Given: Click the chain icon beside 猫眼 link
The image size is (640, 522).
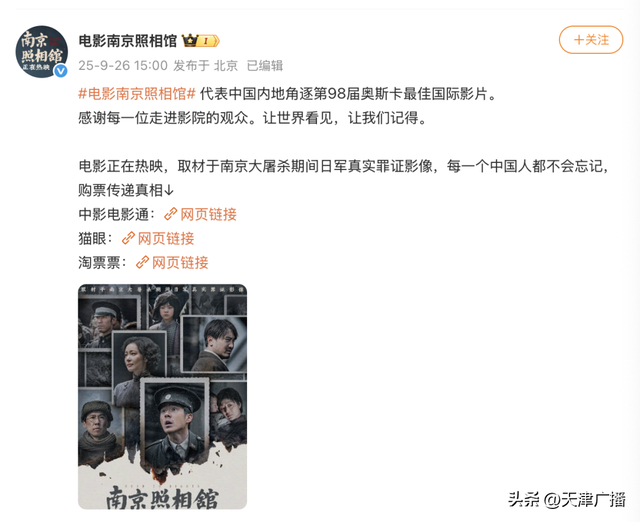Looking at the screenshot, I should (128, 238).
